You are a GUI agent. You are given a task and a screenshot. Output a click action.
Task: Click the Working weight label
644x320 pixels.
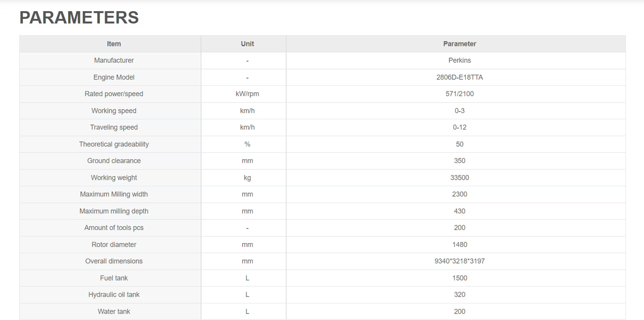(x=114, y=178)
